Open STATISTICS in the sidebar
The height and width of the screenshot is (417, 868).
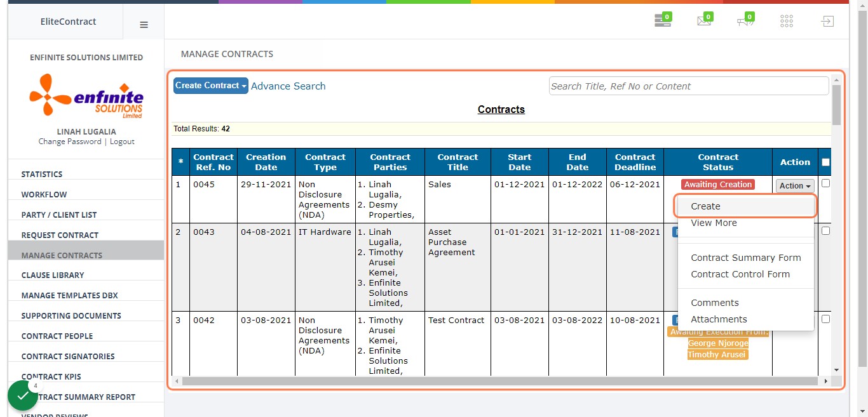tap(42, 174)
